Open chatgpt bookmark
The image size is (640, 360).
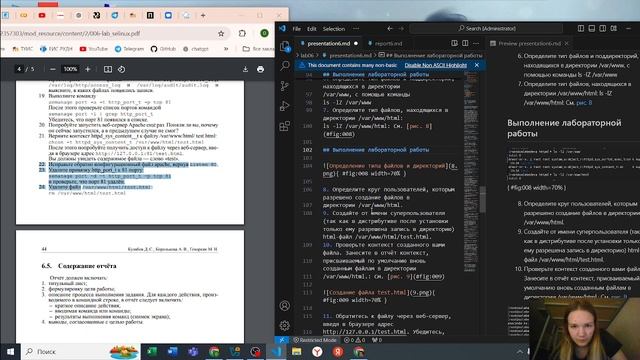(196, 49)
